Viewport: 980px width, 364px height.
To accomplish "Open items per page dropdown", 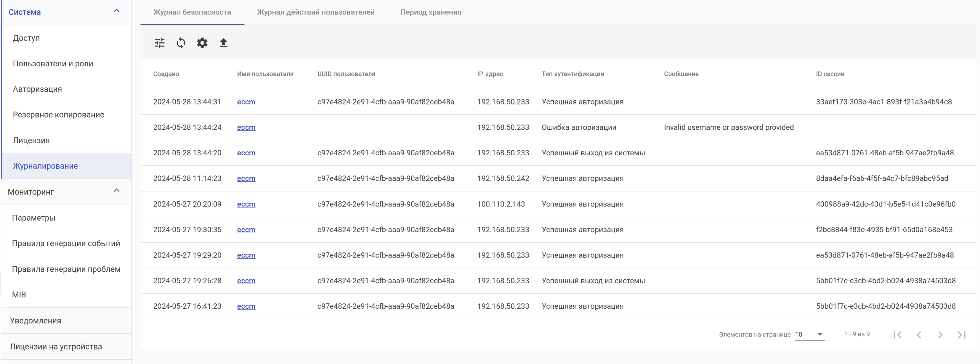I will pyautogui.click(x=809, y=334).
